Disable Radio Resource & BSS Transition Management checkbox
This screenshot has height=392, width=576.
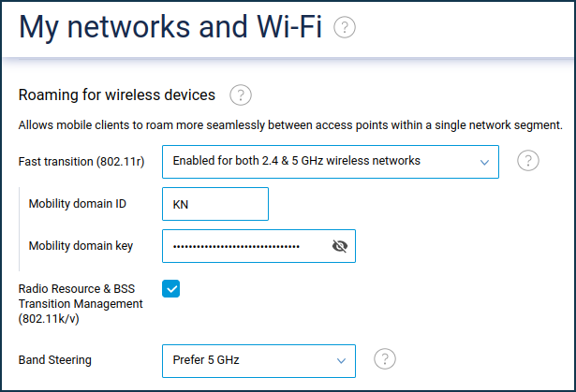170,288
